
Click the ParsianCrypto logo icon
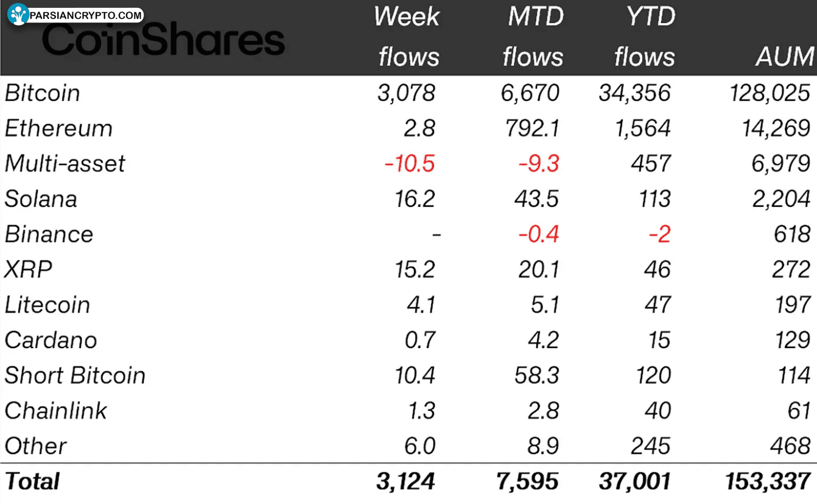(x=18, y=14)
